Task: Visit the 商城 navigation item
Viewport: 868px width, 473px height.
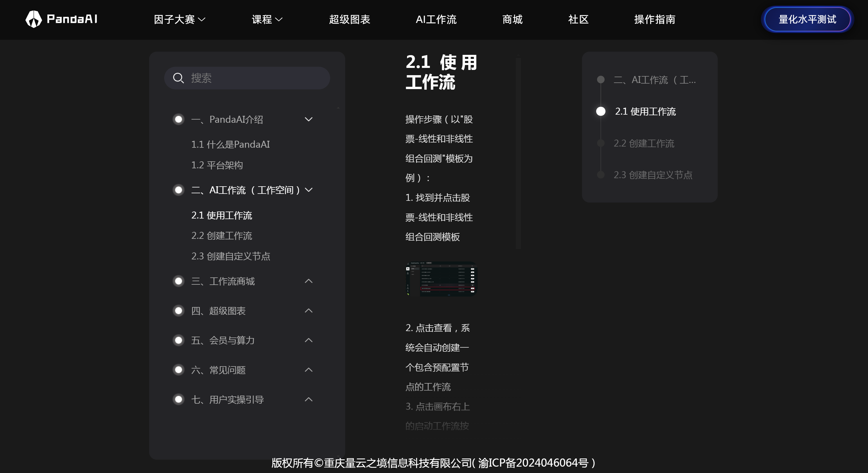Action: click(512, 19)
